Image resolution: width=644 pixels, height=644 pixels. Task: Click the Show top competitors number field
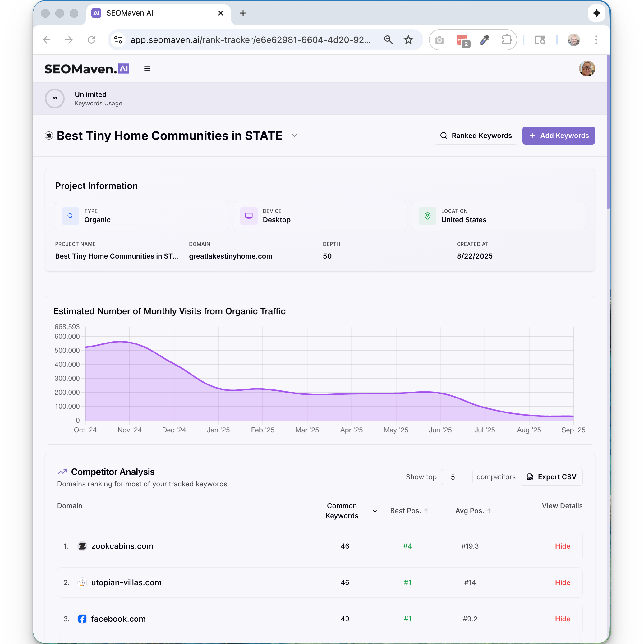coord(456,477)
